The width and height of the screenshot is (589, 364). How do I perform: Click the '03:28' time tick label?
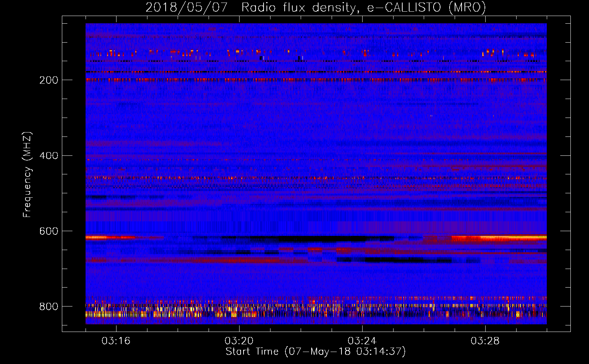(485, 341)
